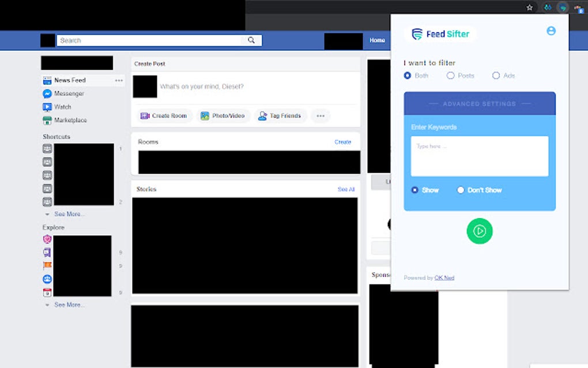
Task: Click the third Shortcuts group icon
Action: pyautogui.click(x=47, y=175)
